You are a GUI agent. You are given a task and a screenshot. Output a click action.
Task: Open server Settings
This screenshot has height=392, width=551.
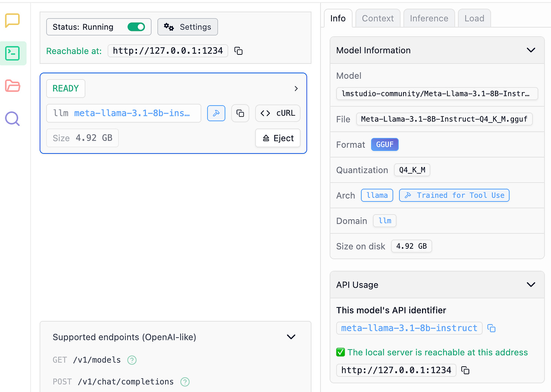point(188,27)
